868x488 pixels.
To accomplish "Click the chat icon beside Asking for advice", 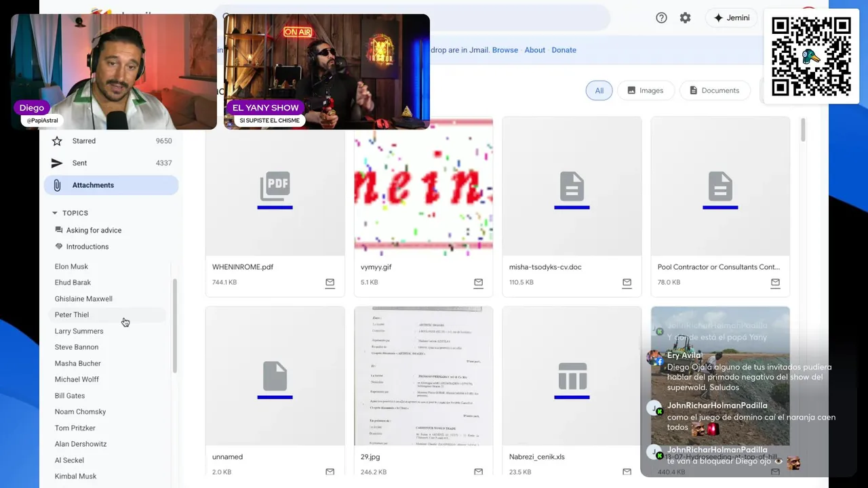I will (x=58, y=230).
